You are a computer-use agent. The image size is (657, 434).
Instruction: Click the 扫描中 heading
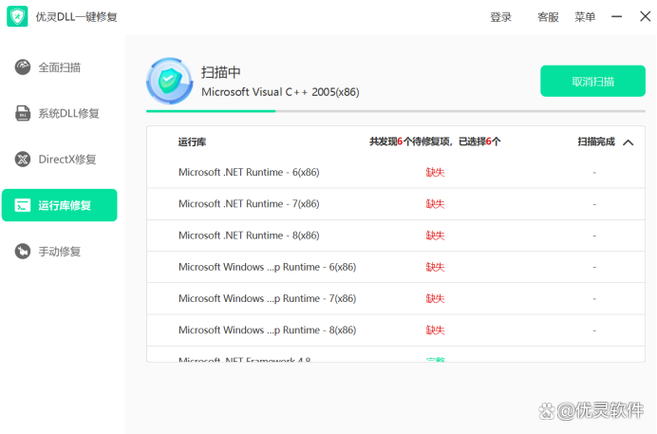(221, 72)
